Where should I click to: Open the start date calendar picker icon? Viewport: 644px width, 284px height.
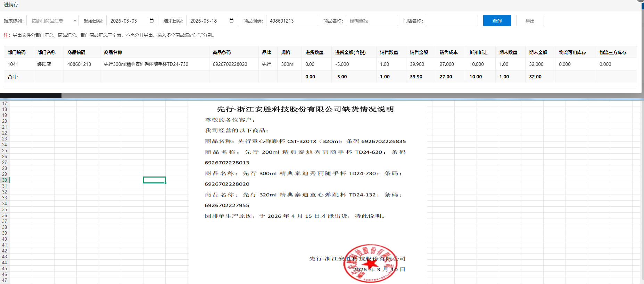tap(151, 20)
